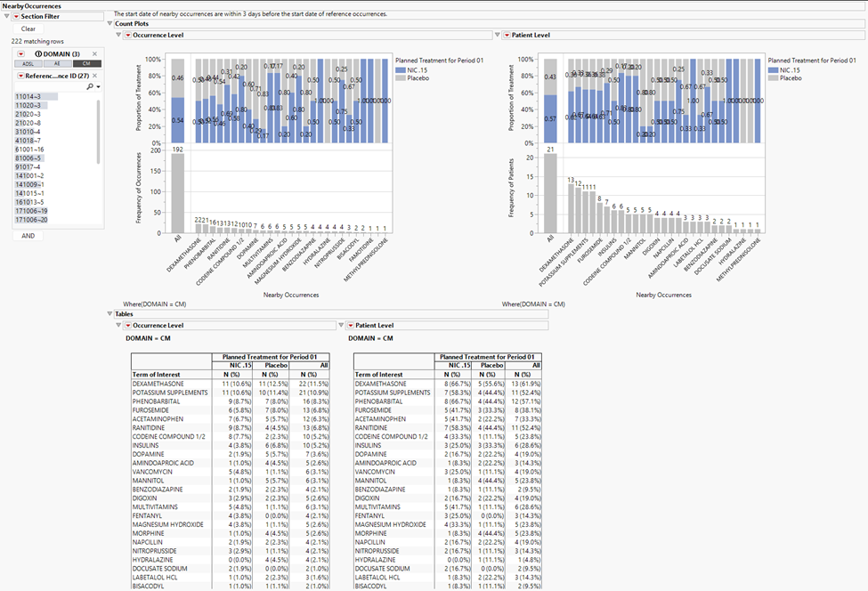Click the Reference ID list scrollbar
The image size is (868, 591).
coord(99,132)
